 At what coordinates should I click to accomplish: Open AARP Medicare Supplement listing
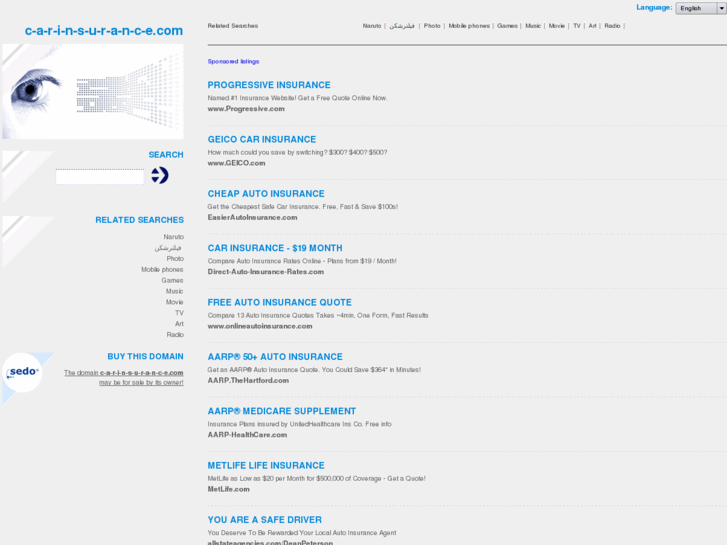(281, 410)
